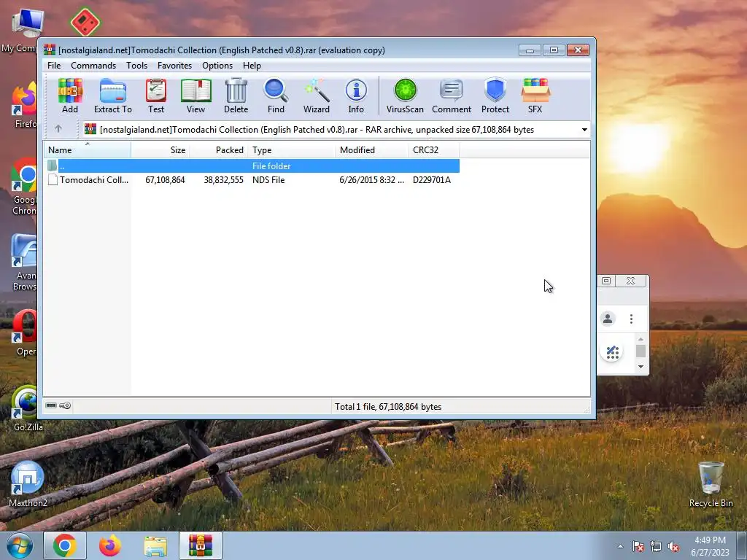
Task: Open the Find magnifier tool
Action: click(276, 96)
